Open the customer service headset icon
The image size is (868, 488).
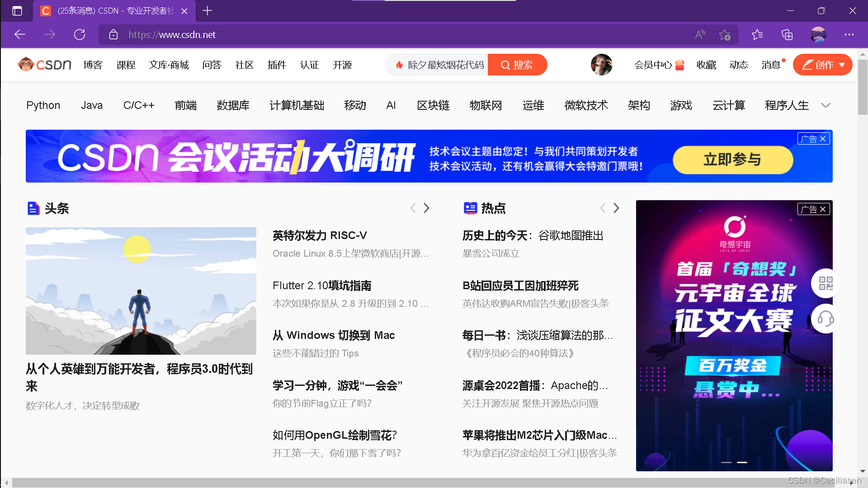click(826, 319)
